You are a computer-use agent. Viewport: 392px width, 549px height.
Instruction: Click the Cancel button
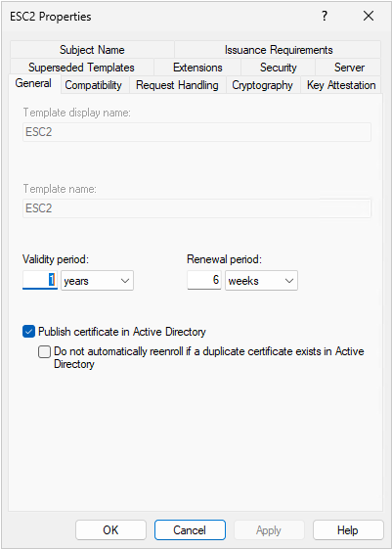tap(190, 529)
